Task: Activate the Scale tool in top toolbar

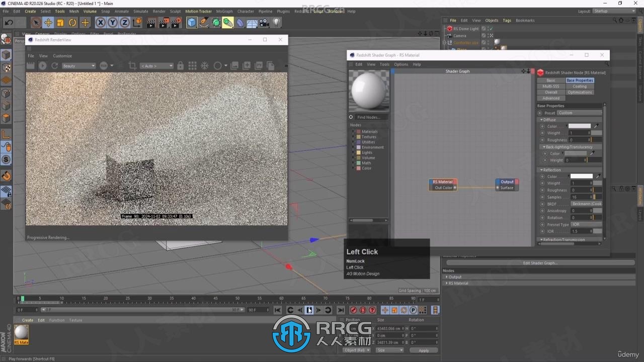Action: click(60, 23)
